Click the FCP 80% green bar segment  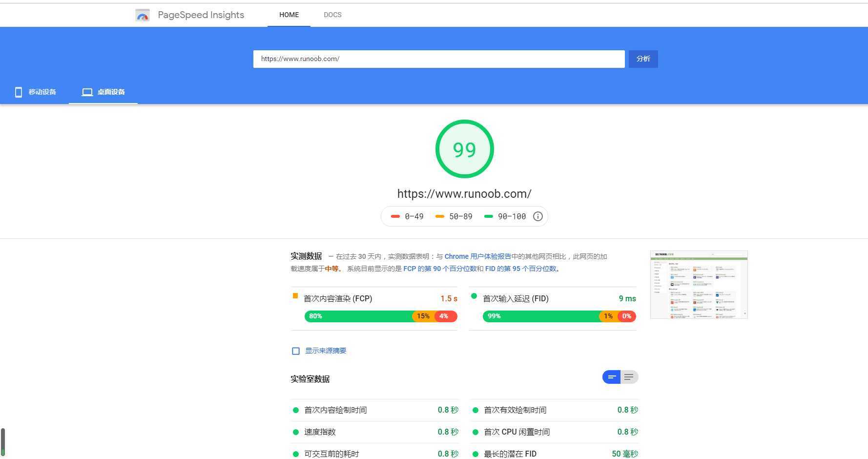[358, 316]
